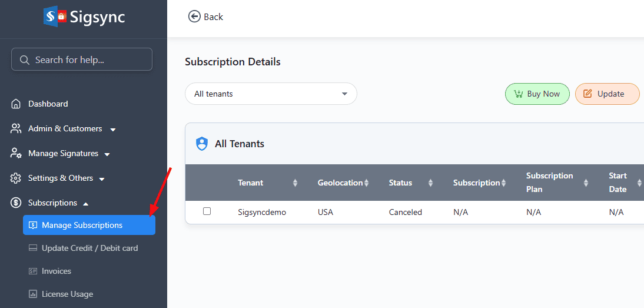Image resolution: width=644 pixels, height=308 pixels.
Task: Click the Buy Now button
Action: (x=537, y=94)
